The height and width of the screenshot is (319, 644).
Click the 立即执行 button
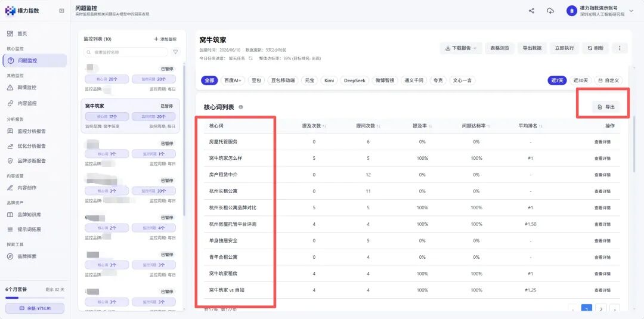[564, 48]
